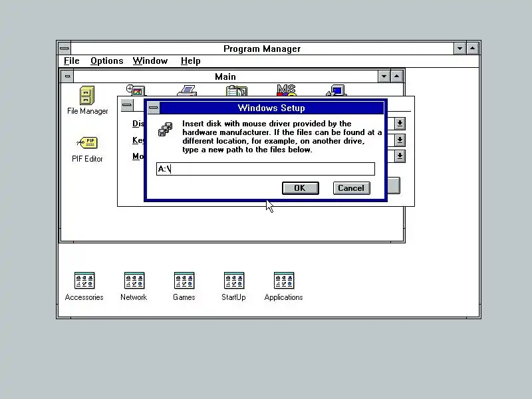This screenshot has width=532, height=399.
Task: Minimize the Program Manager window
Action: 460,49
